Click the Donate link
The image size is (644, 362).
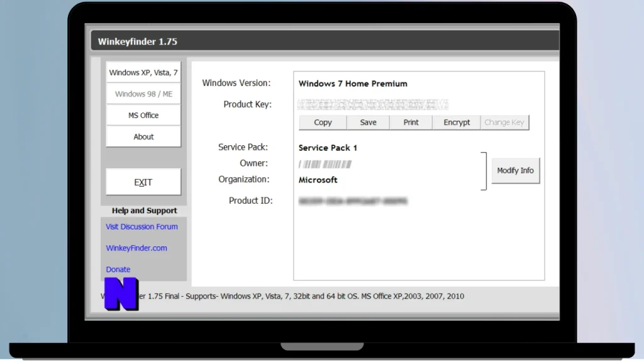pos(118,269)
